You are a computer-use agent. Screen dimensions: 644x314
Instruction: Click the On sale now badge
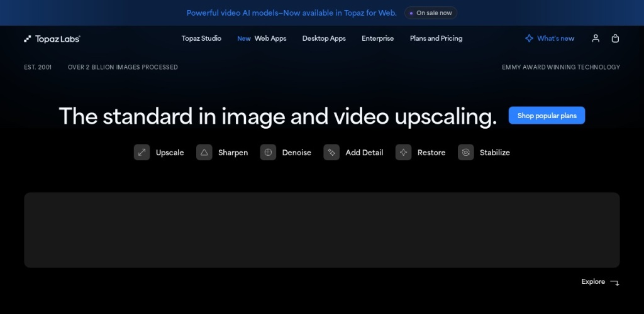[431, 13]
